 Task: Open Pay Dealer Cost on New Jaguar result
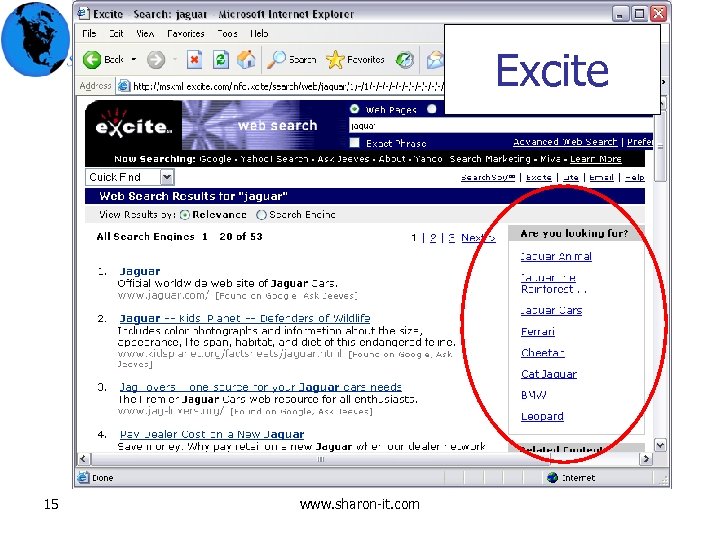pos(212,434)
